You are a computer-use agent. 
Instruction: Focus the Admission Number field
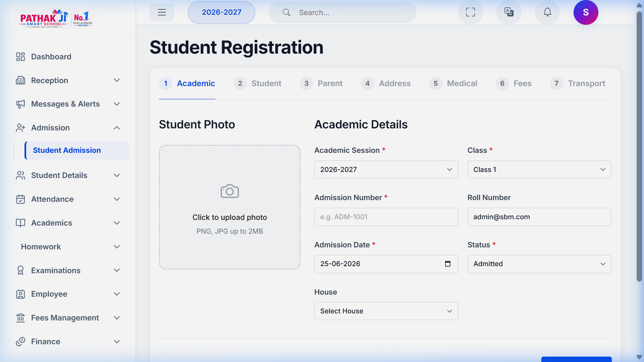[386, 217]
